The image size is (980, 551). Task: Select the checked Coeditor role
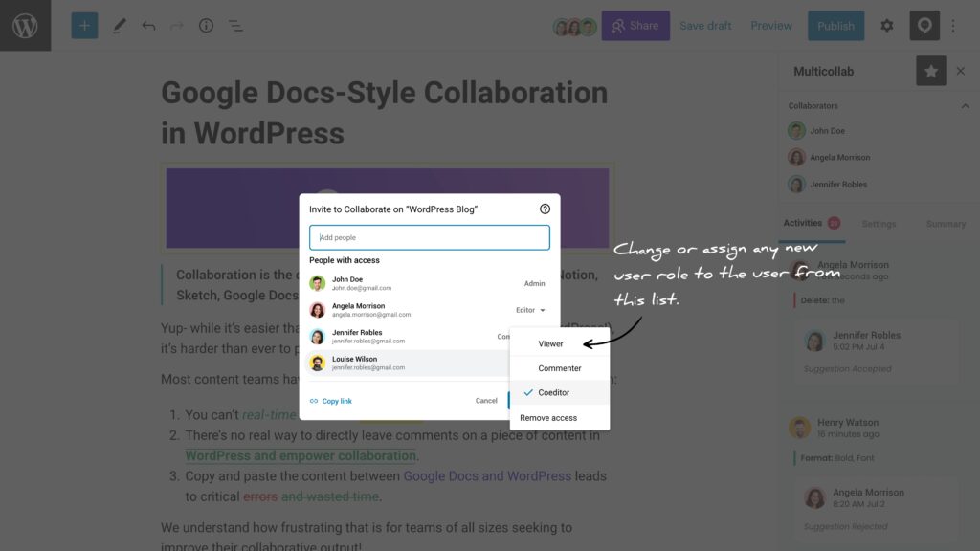click(559, 392)
